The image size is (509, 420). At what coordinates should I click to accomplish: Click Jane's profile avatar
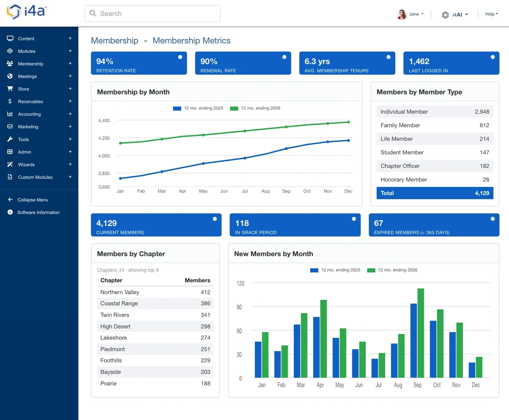click(x=402, y=14)
